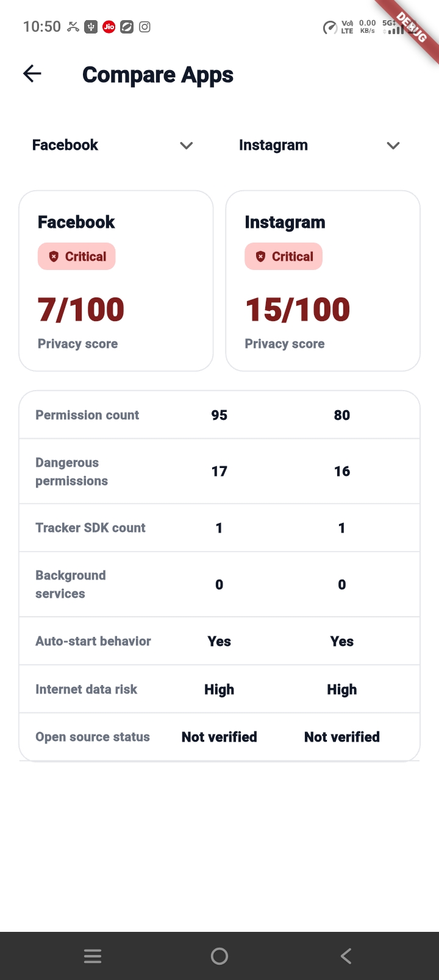Click the Instagram Critical badge
Image resolution: width=439 pixels, height=980 pixels.
[284, 257]
